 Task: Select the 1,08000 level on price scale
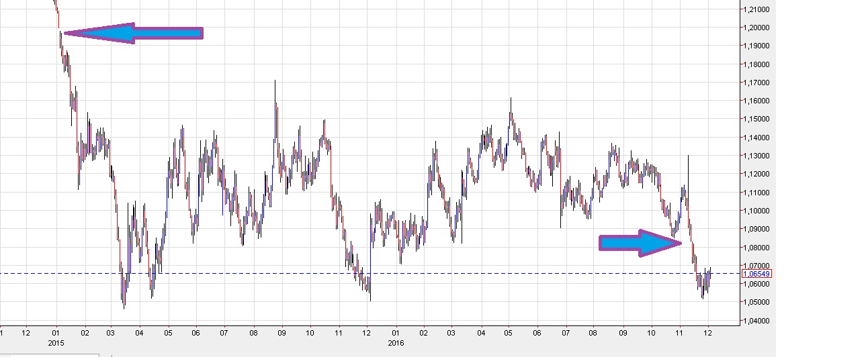tap(756, 248)
